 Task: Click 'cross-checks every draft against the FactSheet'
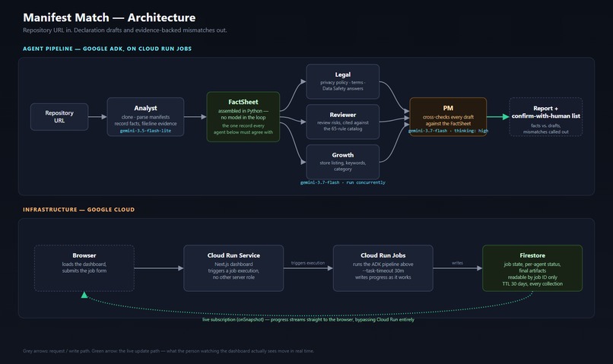click(448, 120)
